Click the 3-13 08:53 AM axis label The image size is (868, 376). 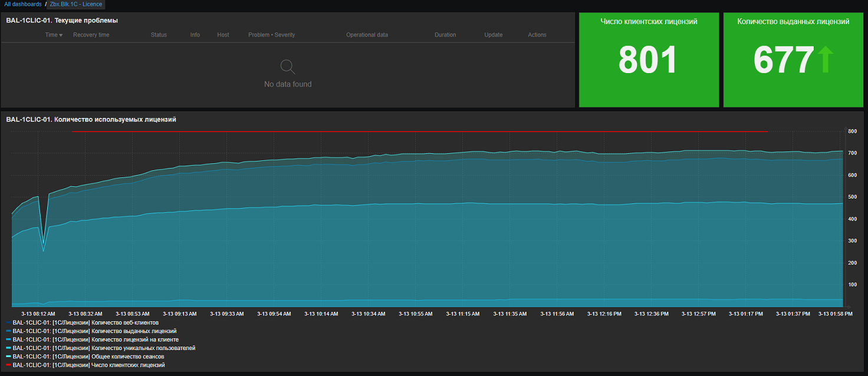pyautogui.click(x=132, y=314)
